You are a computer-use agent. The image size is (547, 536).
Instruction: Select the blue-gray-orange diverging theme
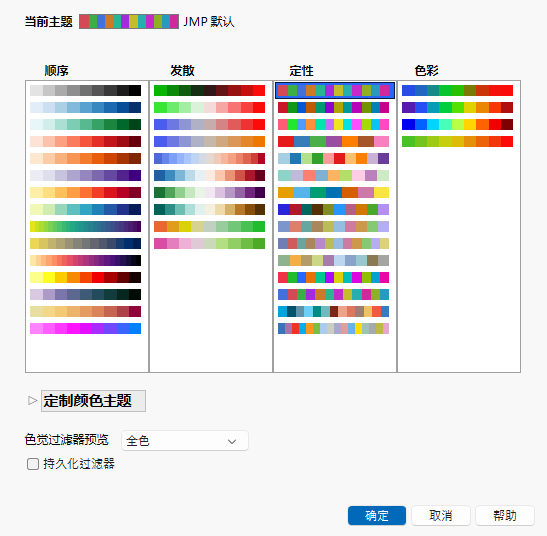click(209, 141)
